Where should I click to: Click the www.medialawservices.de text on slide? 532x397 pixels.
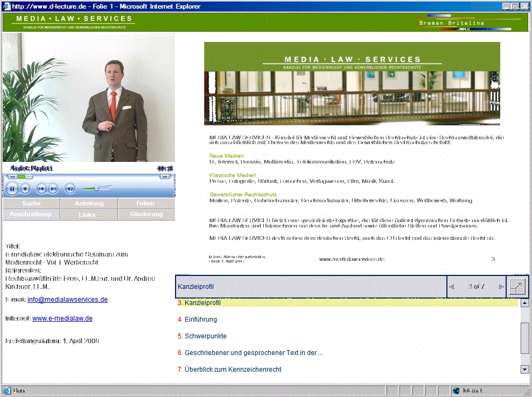(352, 259)
